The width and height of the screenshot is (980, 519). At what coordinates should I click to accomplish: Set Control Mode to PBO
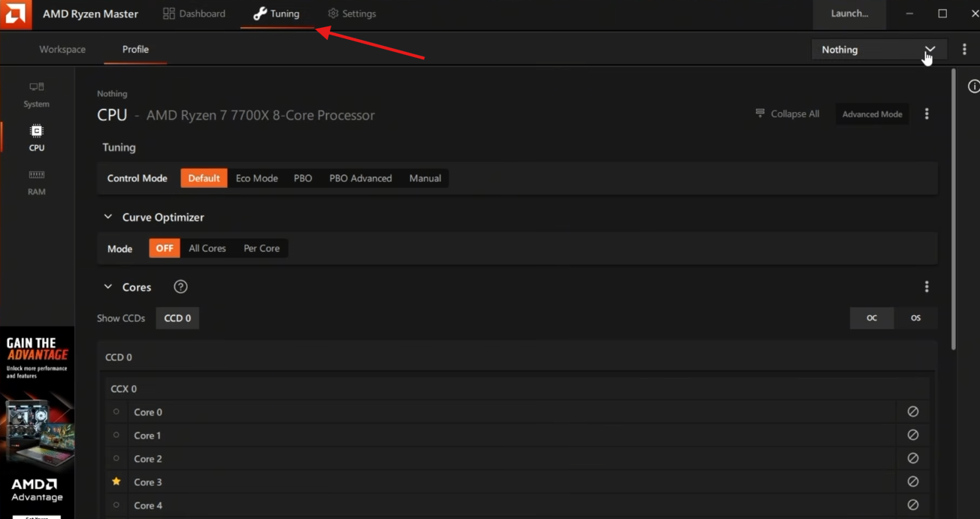click(x=303, y=178)
